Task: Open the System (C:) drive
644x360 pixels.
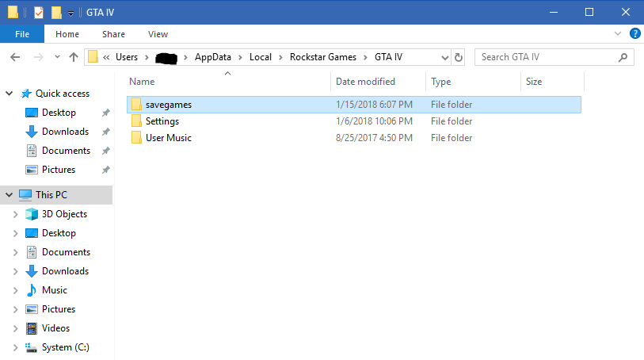Action: [x=66, y=347]
